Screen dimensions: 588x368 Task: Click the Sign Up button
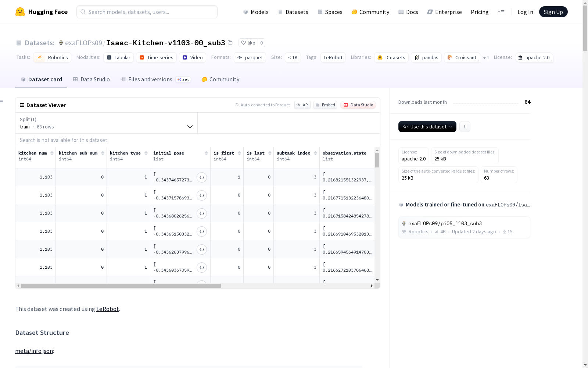(x=553, y=12)
